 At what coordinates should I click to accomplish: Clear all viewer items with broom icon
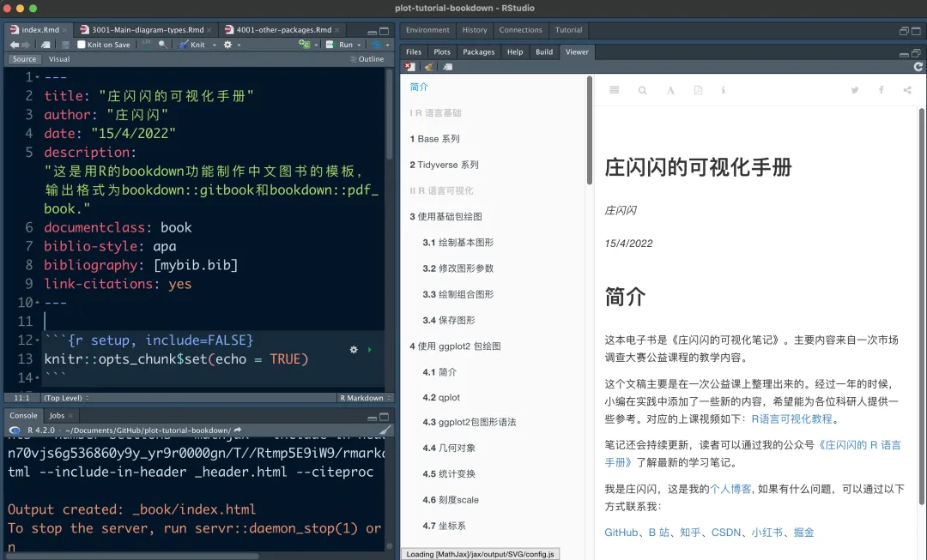click(429, 67)
